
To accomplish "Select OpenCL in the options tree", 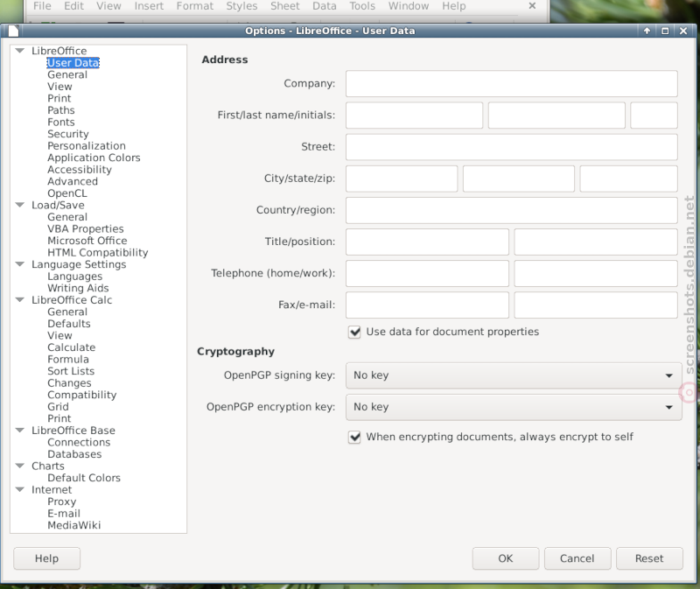I will pyautogui.click(x=67, y=193).
